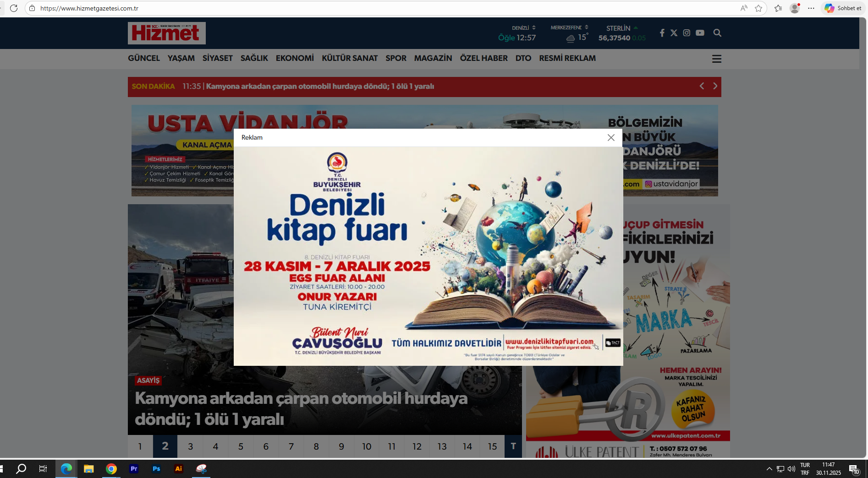The image size is (868, 478).
Task: Open the hamburger menu icon
Action: (x=716, y=59)
